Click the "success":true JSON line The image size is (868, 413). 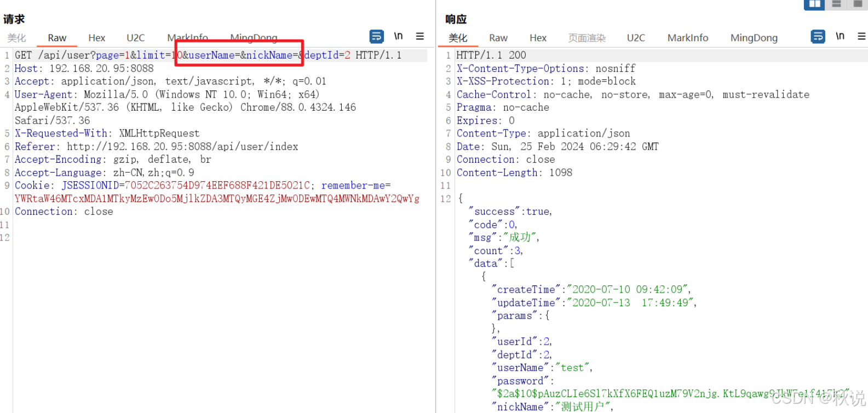click(x=510, y=211)
